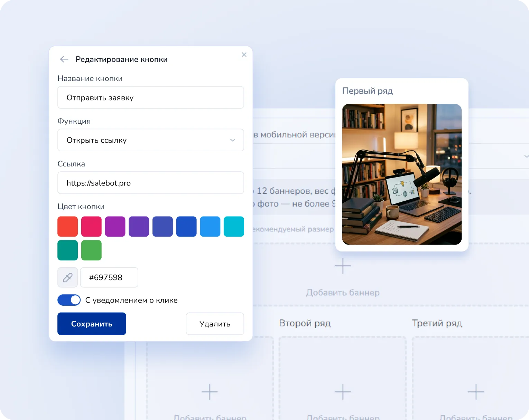The width and height of the screenshot is (529, 420).
Task: Click the back arrow in the dialog header
Action: click(64, 59)
